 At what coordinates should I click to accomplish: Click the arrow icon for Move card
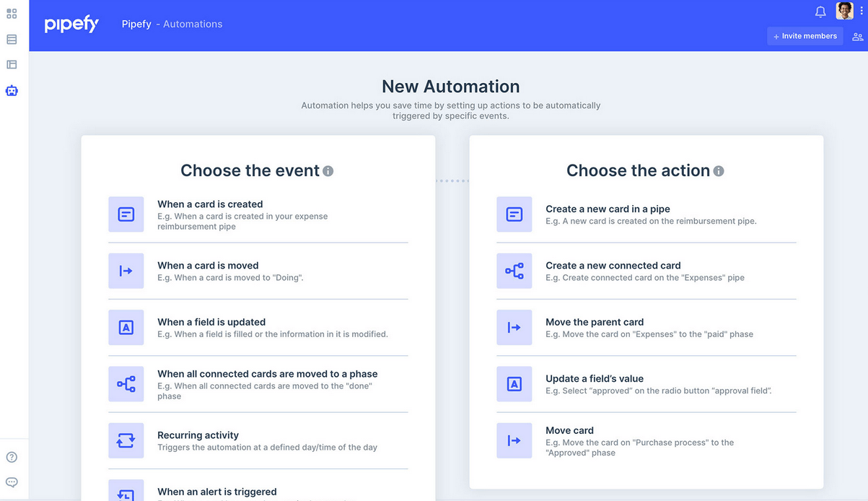(514, 440)
